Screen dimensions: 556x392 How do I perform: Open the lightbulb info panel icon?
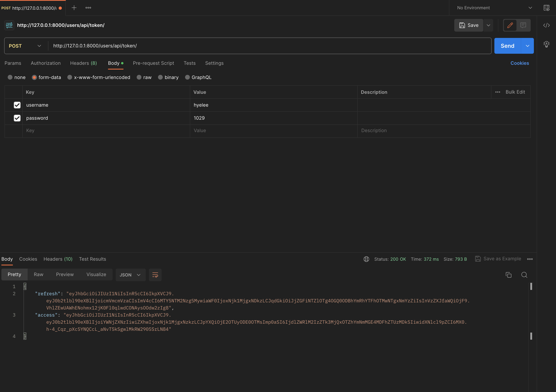(x=546, y=44)
